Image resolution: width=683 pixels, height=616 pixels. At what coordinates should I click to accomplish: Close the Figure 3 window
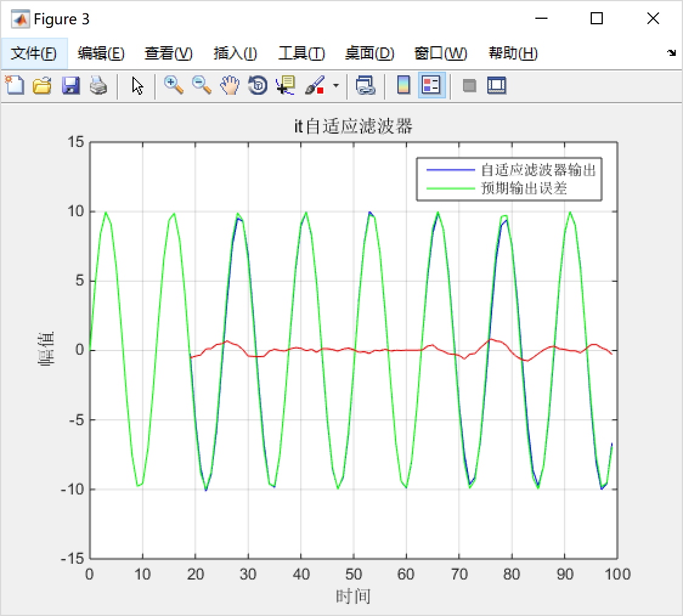[x=653, y=18]
